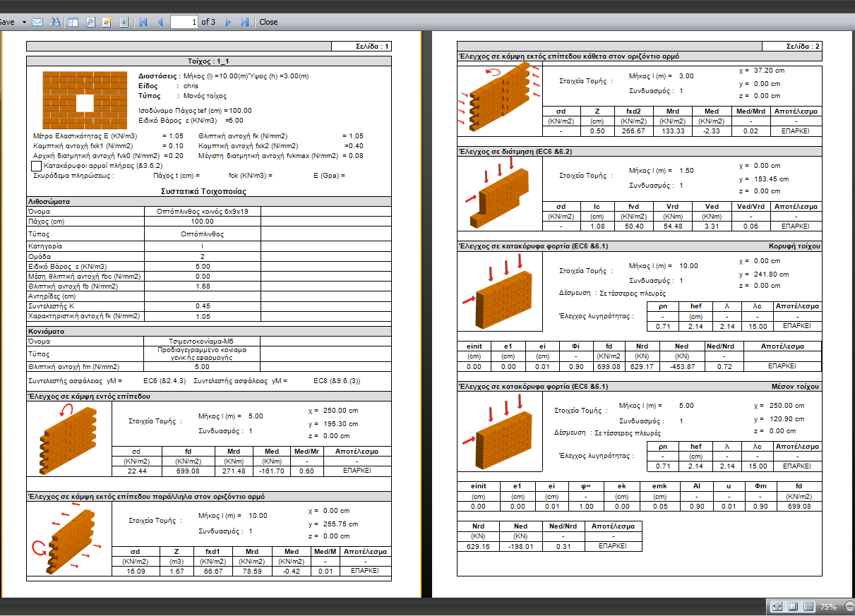Go to the previous page
Viewport: 855px width, 616px height.
click(160, 22)
